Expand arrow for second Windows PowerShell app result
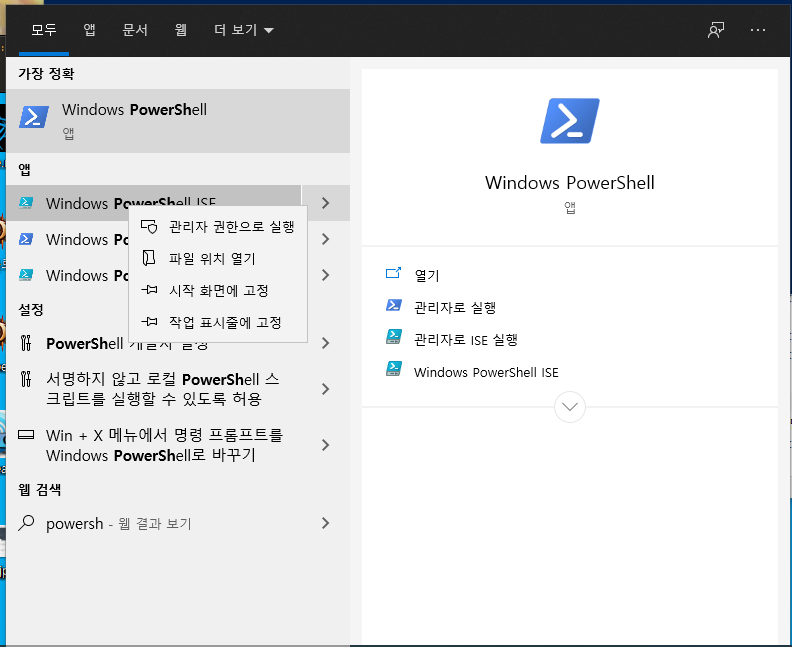The image size is (792, 647). 326,239
